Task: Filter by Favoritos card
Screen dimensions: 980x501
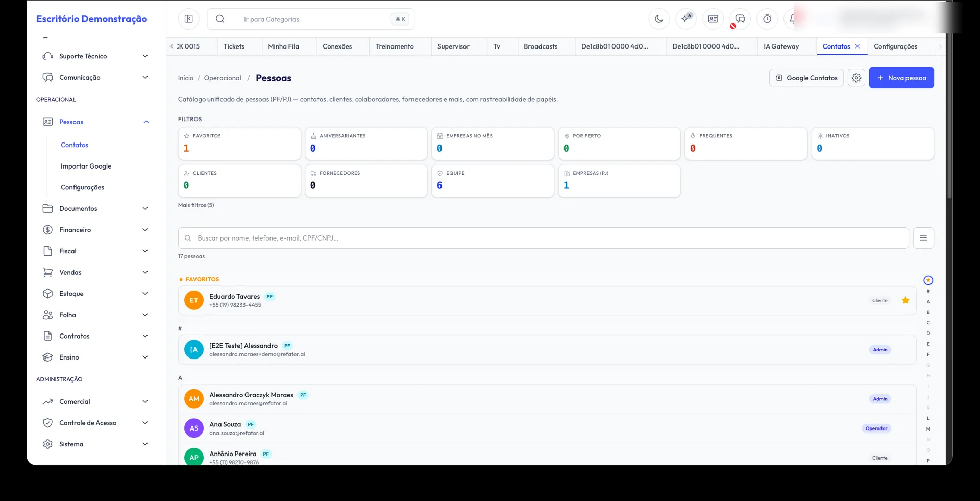Action: coord(239,144)
